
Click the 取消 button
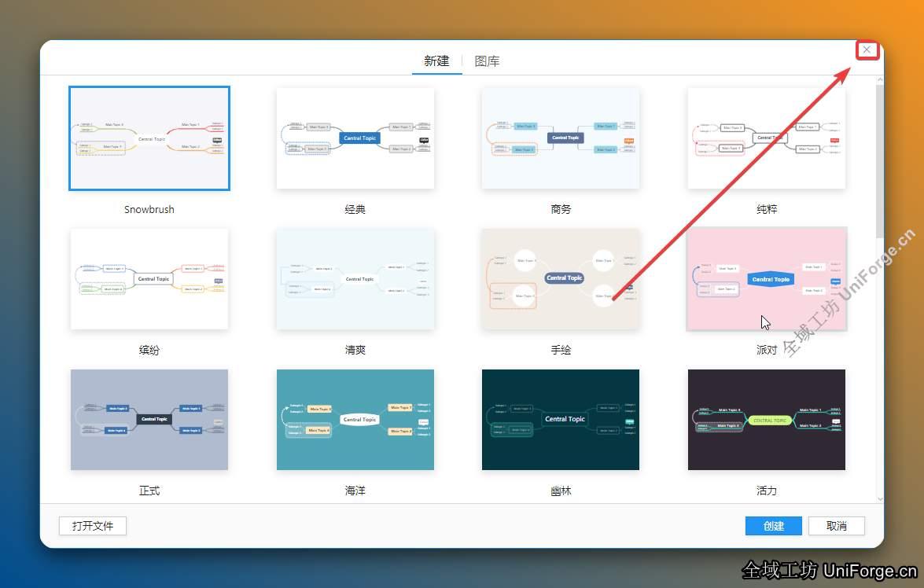click(836, 526)
